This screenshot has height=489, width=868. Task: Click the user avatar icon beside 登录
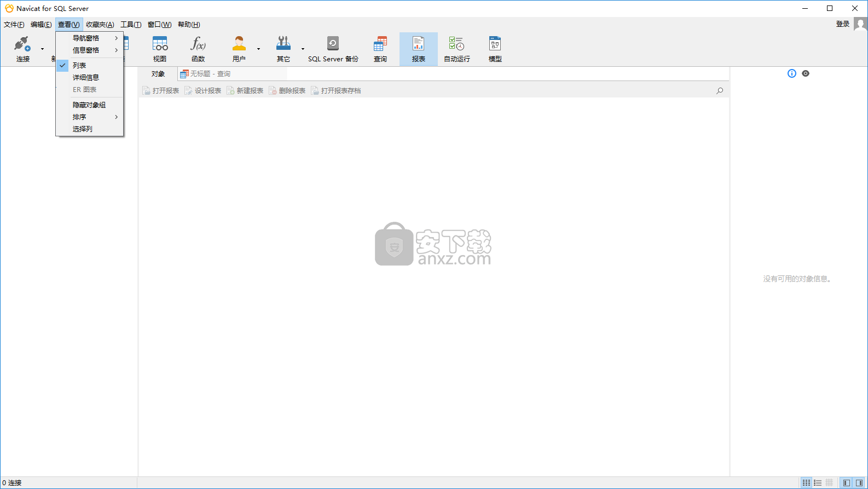(860, 25)
